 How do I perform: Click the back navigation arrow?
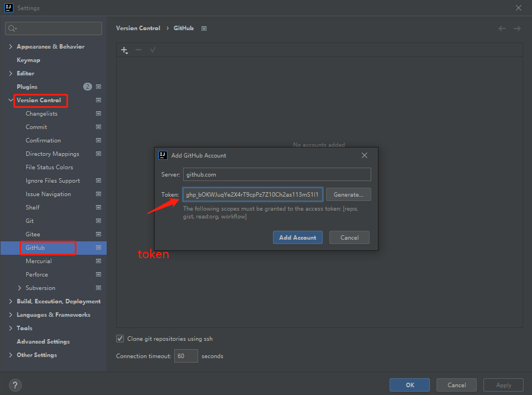click(x=502, y=28)
